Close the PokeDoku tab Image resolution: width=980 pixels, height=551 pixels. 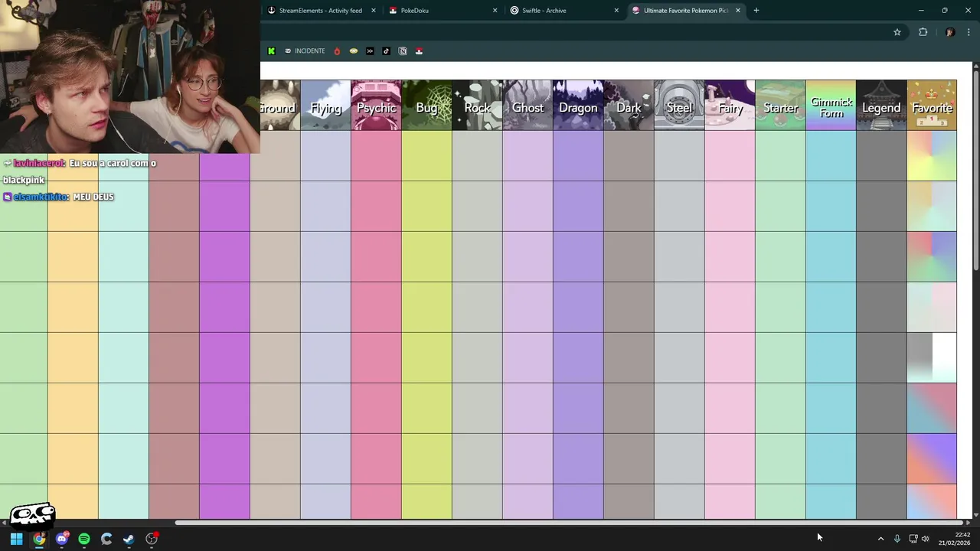click(x=495, y=11)
